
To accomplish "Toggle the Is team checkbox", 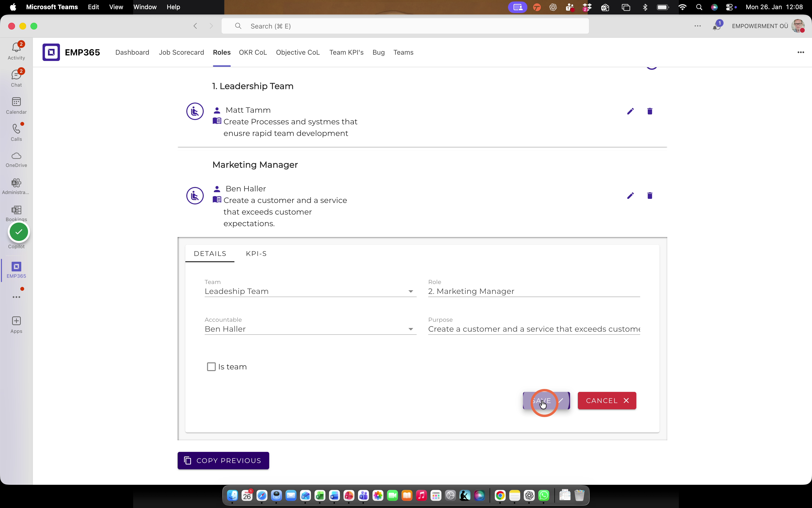I will (x=211, y=366).
